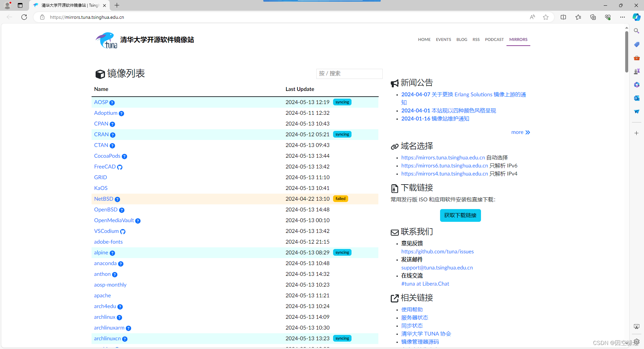Go to the HOME nav item
This screenshot has width=644, height=349.
(x=424, y=40)
